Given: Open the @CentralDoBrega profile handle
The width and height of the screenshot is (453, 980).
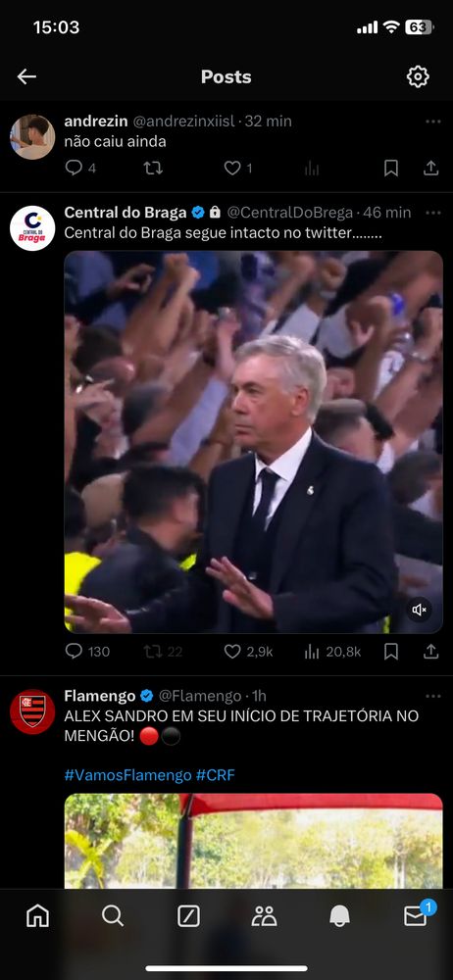Looking at the screenshot, I should tap(289, 213).
